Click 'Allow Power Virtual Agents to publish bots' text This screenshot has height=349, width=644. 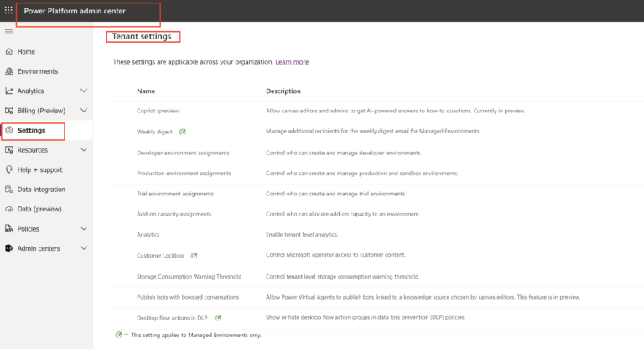coord(423,297)
